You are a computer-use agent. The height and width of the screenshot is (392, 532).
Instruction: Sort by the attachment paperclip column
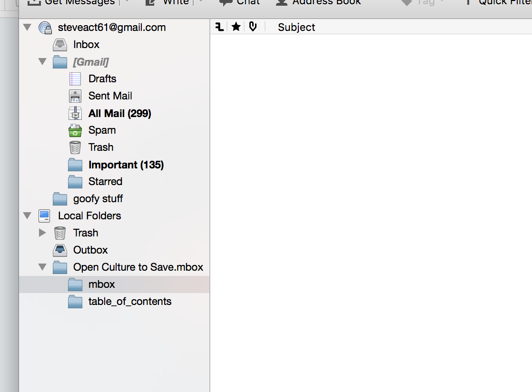(253, 27)
